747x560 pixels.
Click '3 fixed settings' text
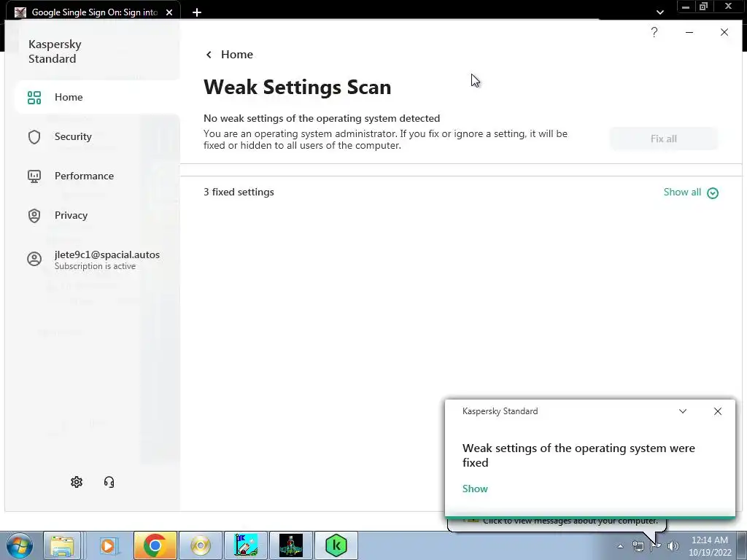point(239,192)
